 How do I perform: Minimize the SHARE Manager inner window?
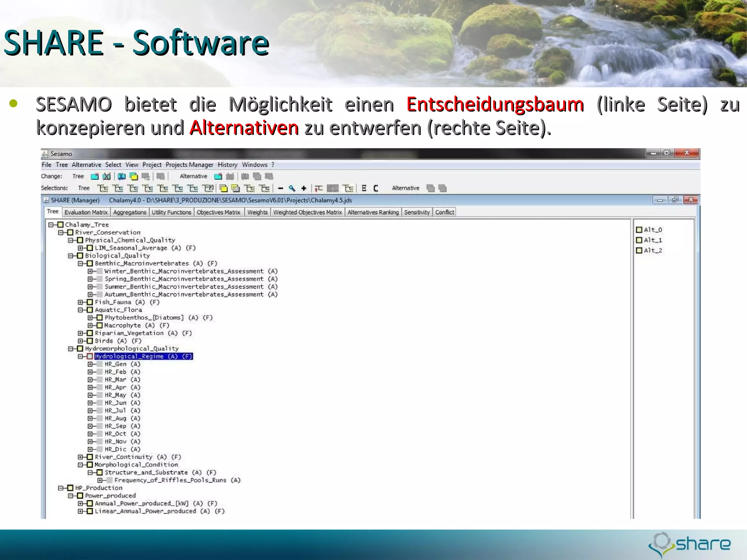[660, 200]
